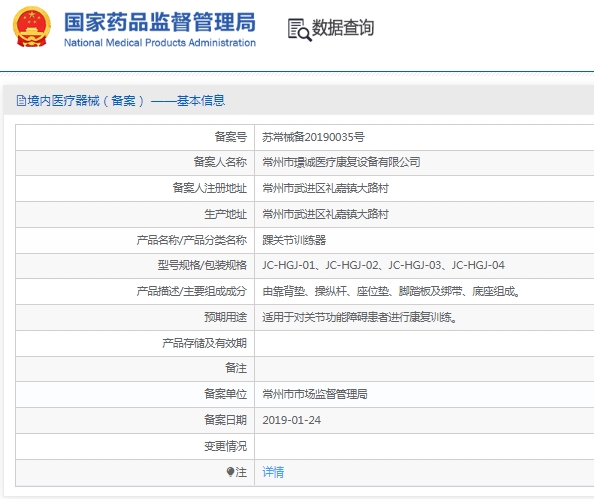This screenshot has height=499, width=594.
Task: Select the 型号规格/包装规格 label
Action: [x=202, y=265]
